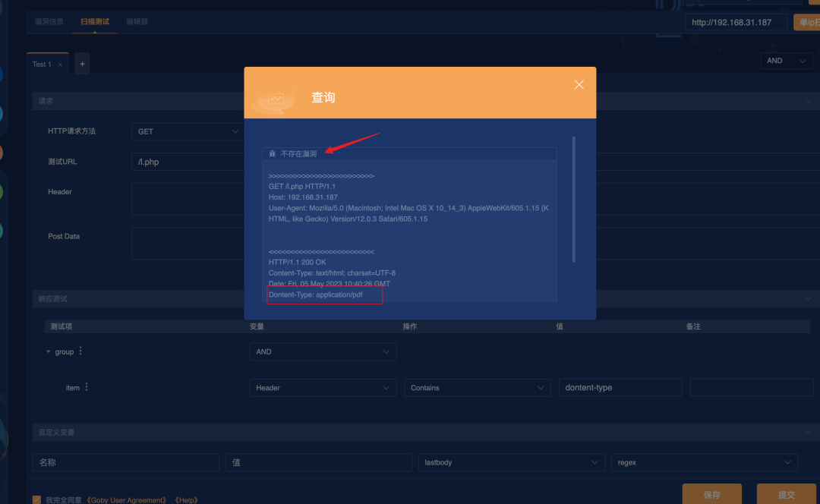This screenshot has width=820, height=504.
Task: Collapse the 请求 section via its right chevron
Action: pos(806,100)
